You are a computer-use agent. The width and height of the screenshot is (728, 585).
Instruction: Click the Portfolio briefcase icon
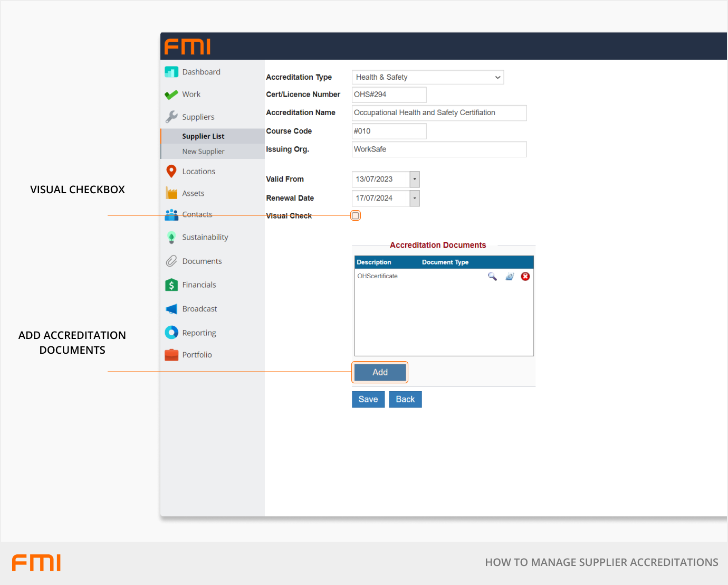coord(171,355)
